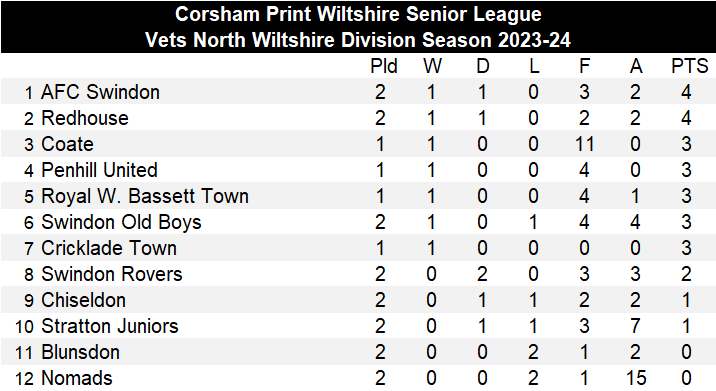Click the Pld column header
The width and height of the screenshot is (716, 391).
coord(384,66)
